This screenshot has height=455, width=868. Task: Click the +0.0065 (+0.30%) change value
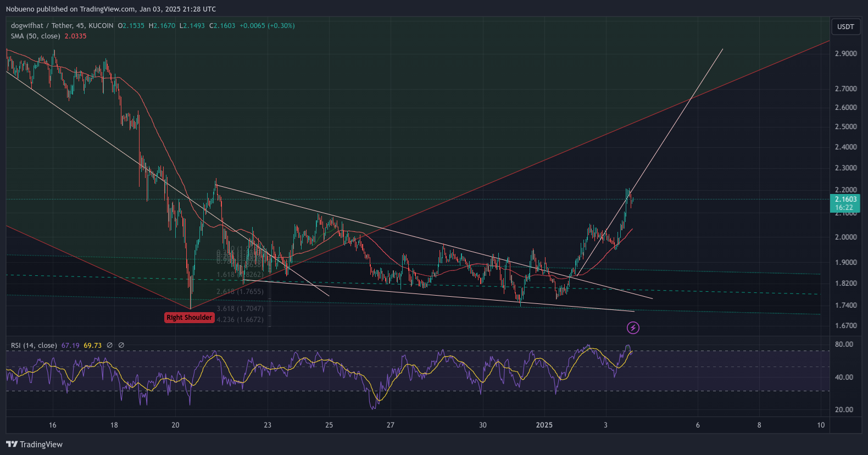coord(267,25)
